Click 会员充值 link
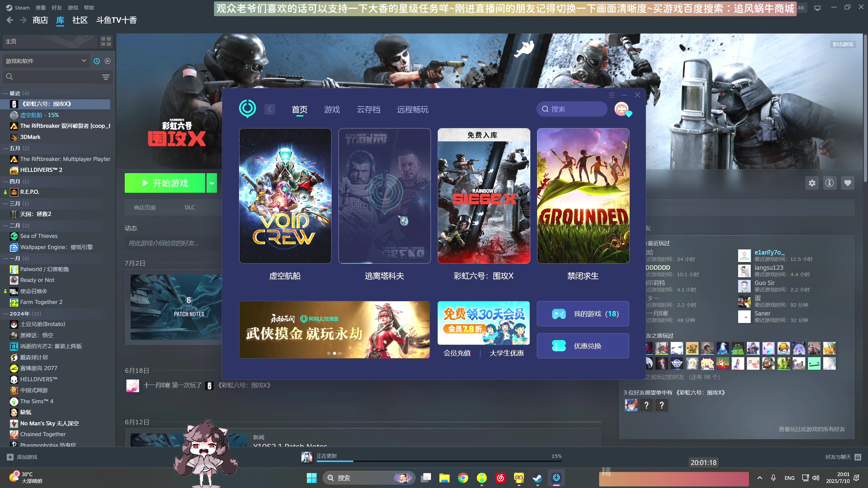 tap(457, 353)
